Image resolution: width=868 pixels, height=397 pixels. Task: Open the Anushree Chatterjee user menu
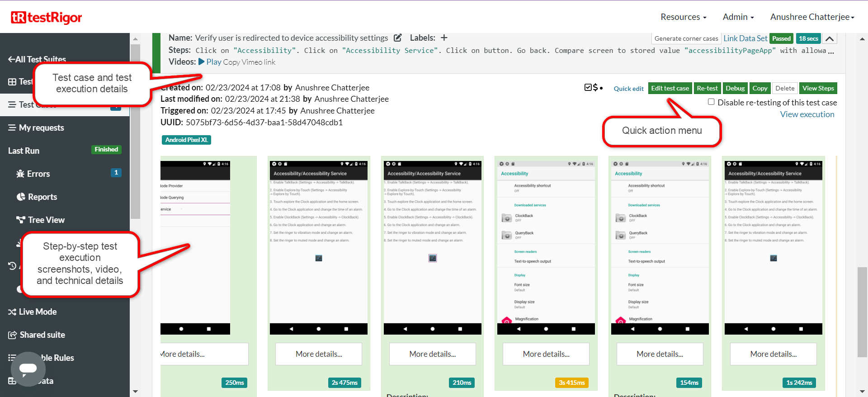coord(812,17)
